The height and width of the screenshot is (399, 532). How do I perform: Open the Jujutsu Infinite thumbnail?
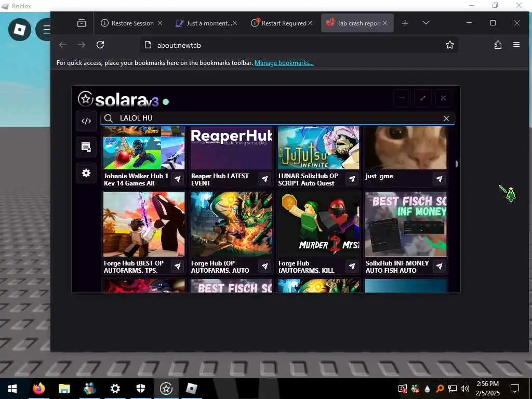(318, 148)
